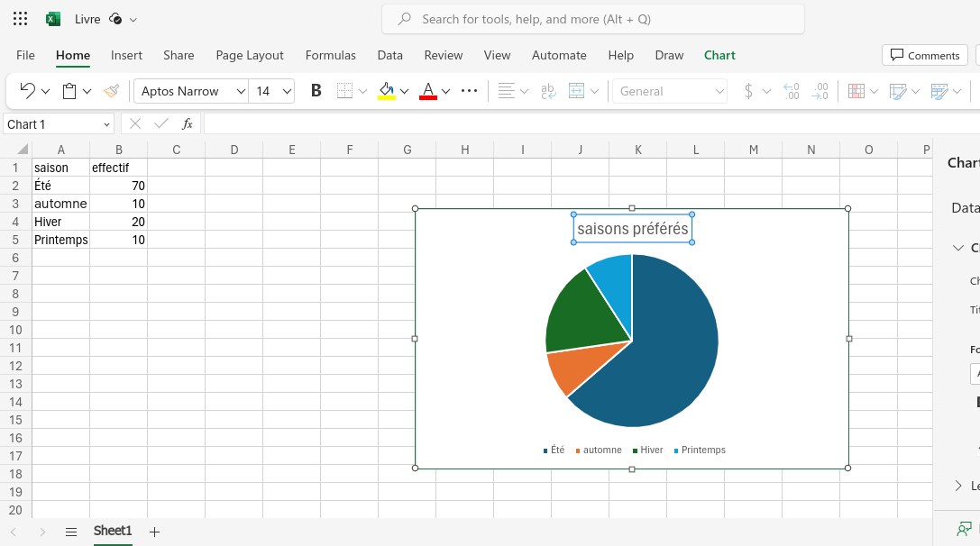The image size is (980, 546).
Task: Click the Merge cells icon
Action: click(576, 91)
